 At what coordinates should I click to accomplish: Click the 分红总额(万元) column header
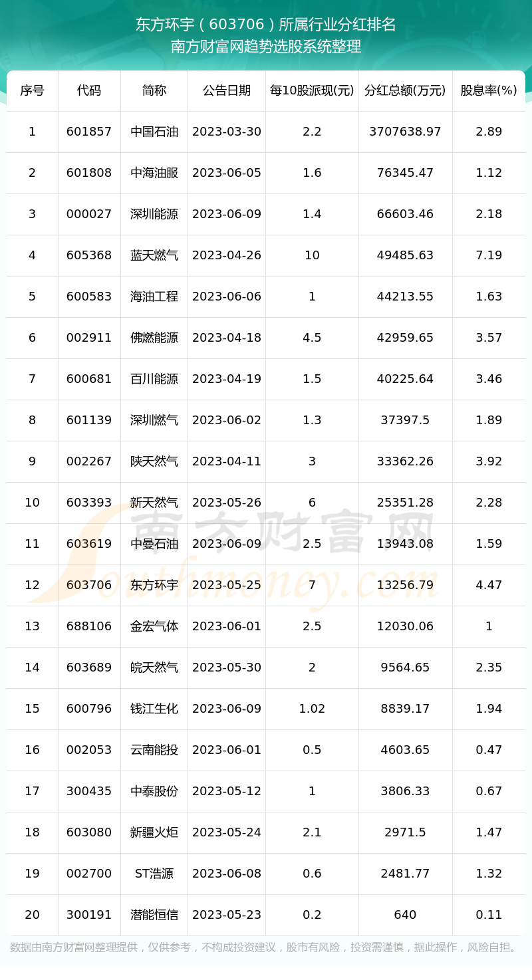tap(405, 90)
